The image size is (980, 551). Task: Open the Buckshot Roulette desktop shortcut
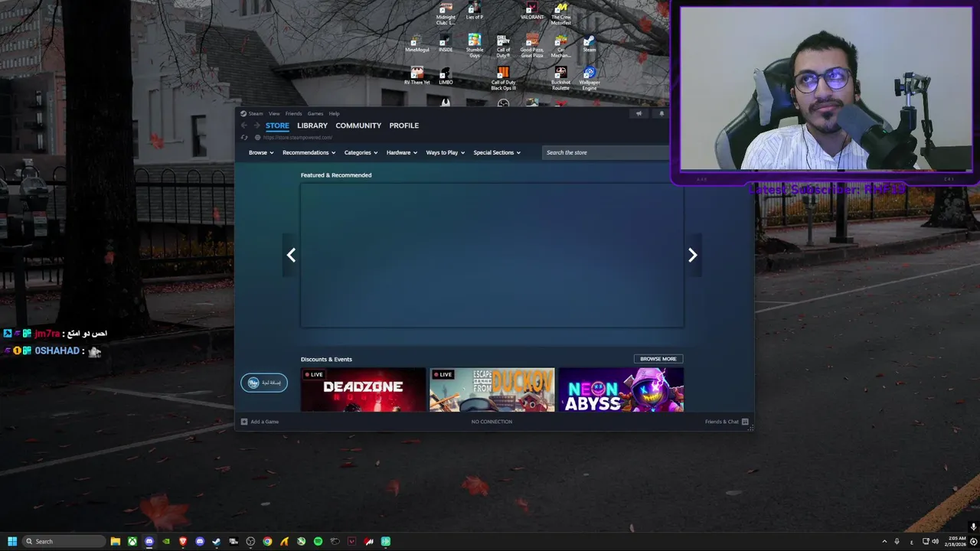coord(560,78)
